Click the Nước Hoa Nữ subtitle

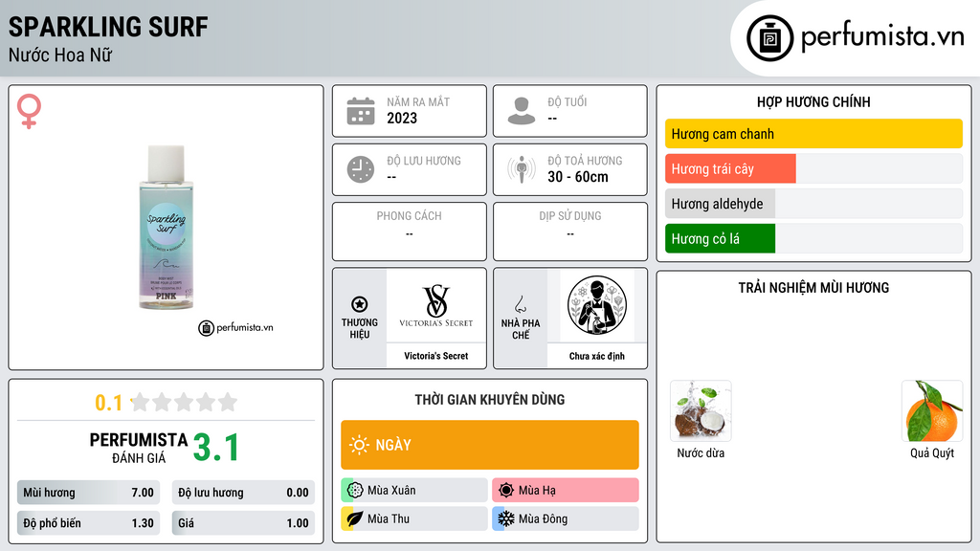point(60,55)
